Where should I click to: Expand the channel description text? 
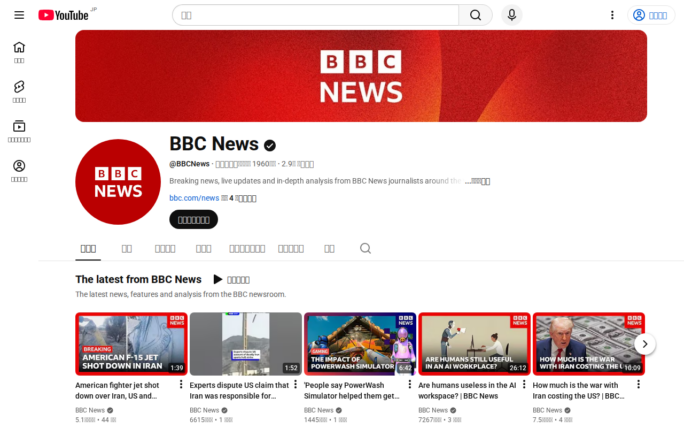pyautogui.click(x=479, y=182)
